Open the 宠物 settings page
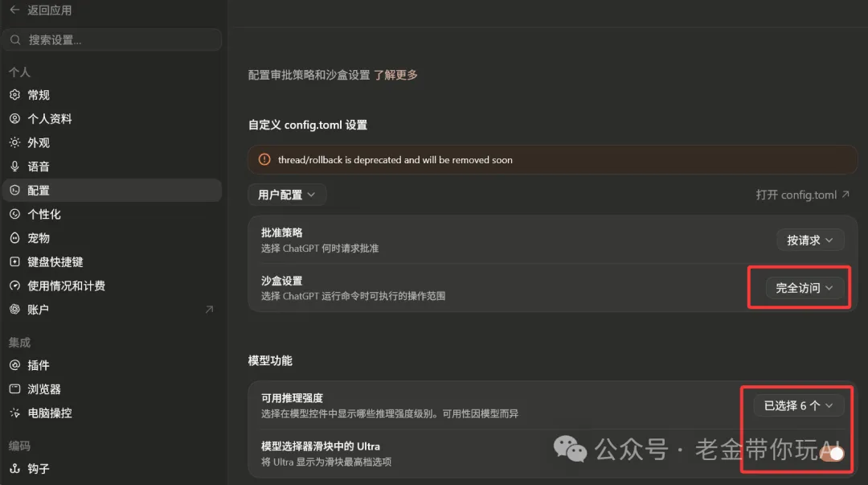This screenshot has height=485, width=868. point(113,238)
